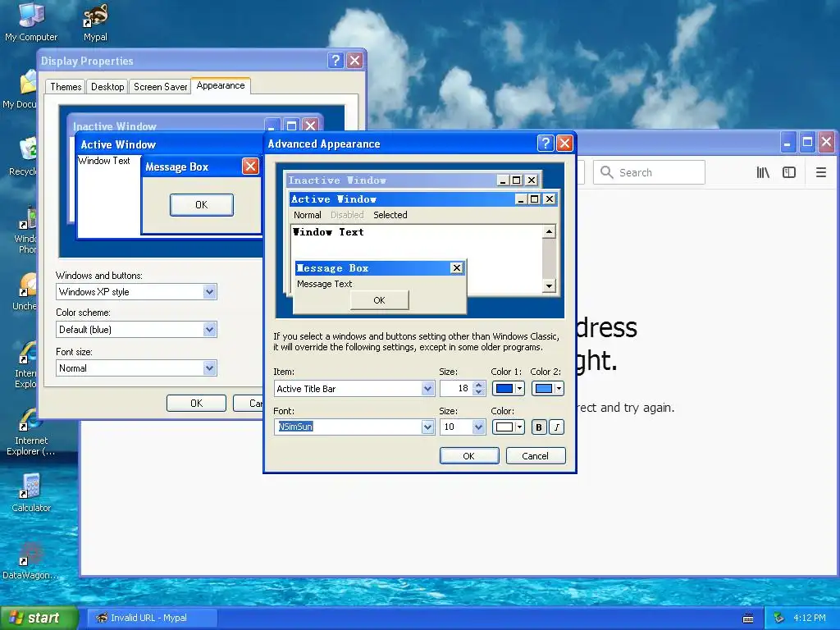Screen dimensions: 840x630
Task: Switch to the Screen Saver tab
Action: pos(160,87)
